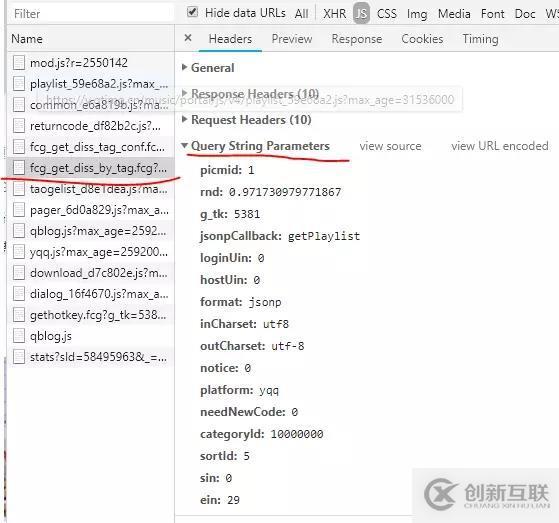This screenshot has width=559, height=523.
Task: Select the pager_6d0a829.js request
Action: point(91,210)
